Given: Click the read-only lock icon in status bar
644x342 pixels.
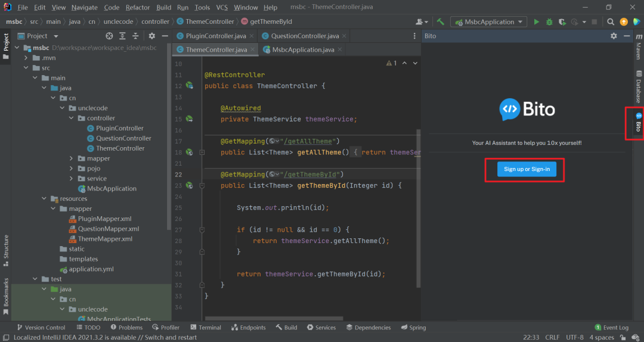Looking at the screenshot, I should 624,337.
